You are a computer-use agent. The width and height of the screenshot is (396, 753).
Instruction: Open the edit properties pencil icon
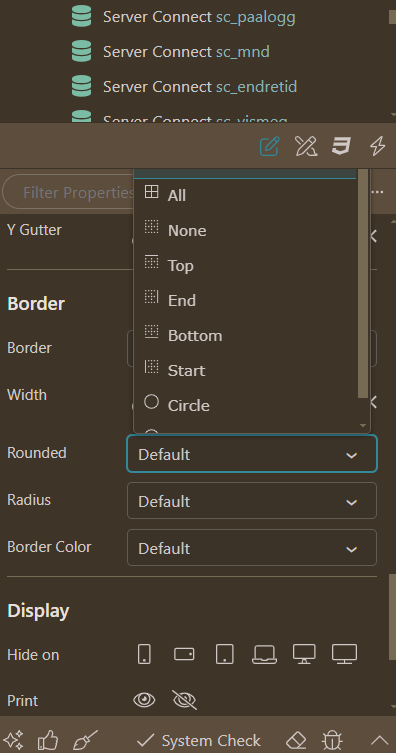(269, 146)
